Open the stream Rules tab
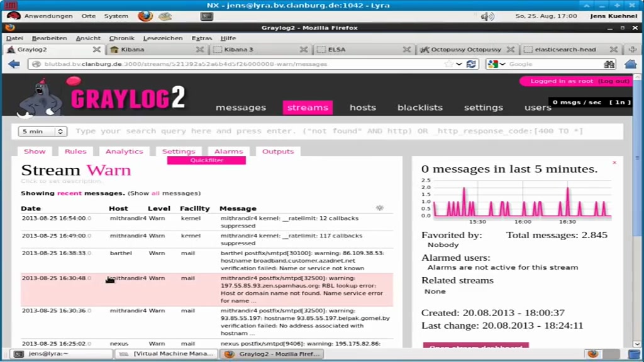This screenshot has width=644, height=362. [75, 151]
